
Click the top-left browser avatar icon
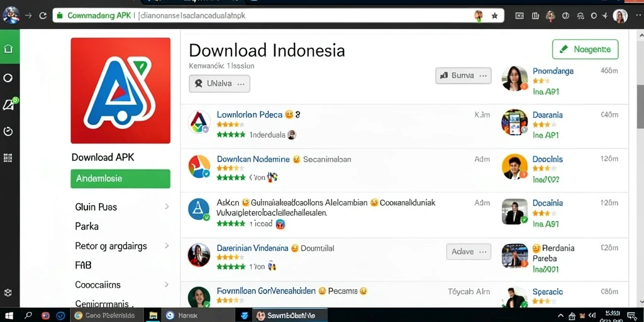point(11,16)
